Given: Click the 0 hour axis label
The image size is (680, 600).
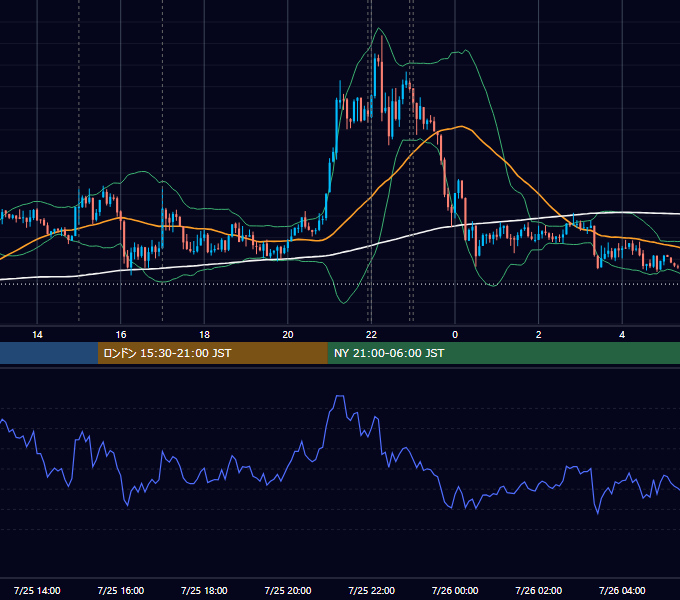Looking at the screenshot, I should [455, 335].
